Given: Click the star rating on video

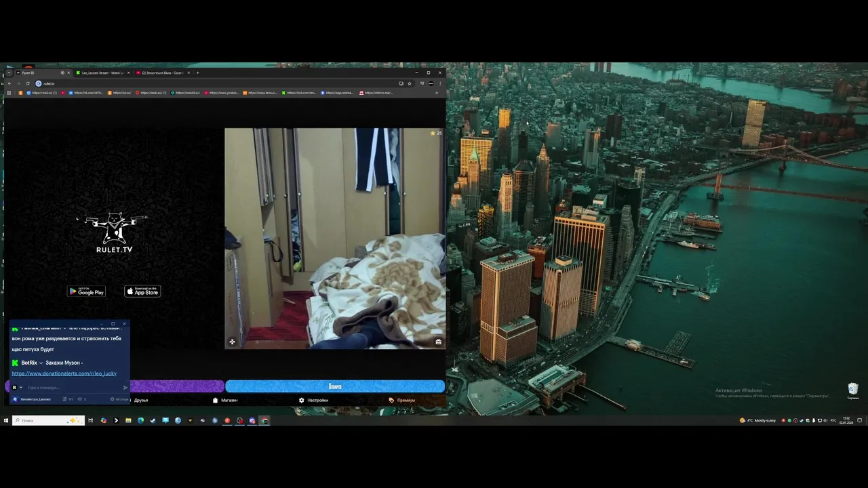Looking at the screenshot, I should (x=435, y=133).
